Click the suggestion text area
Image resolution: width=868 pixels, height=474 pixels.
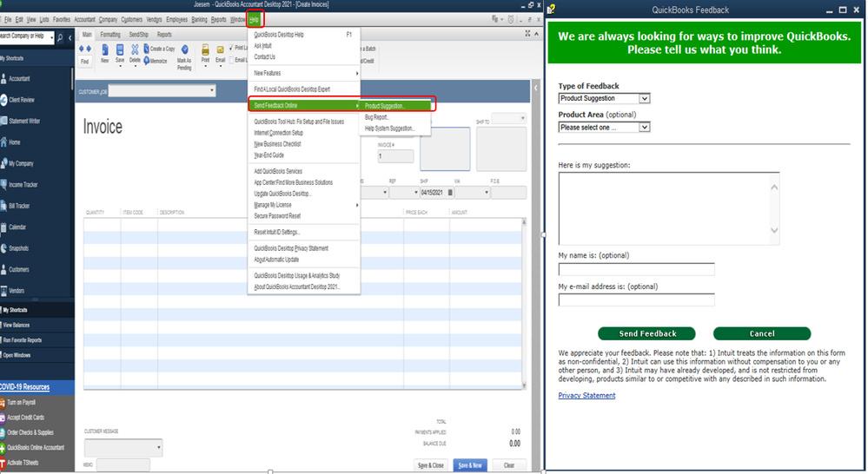[x=664, y=208]
